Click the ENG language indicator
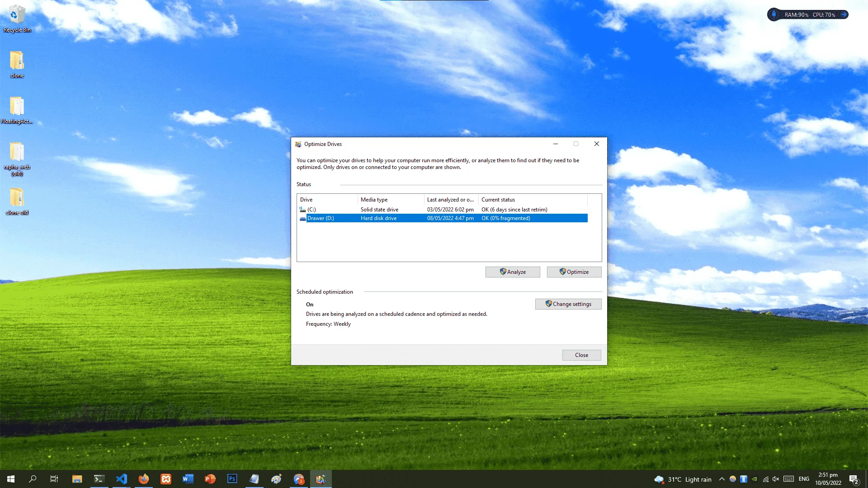The height and width of the screenshot is (488, 868). (804, 479)
